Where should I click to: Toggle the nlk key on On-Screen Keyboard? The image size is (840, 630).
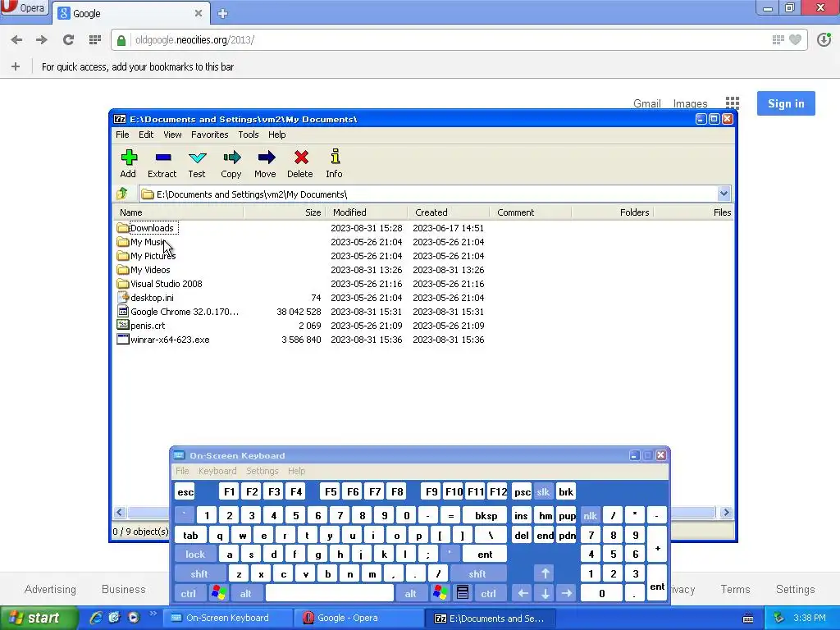point(590,516)
